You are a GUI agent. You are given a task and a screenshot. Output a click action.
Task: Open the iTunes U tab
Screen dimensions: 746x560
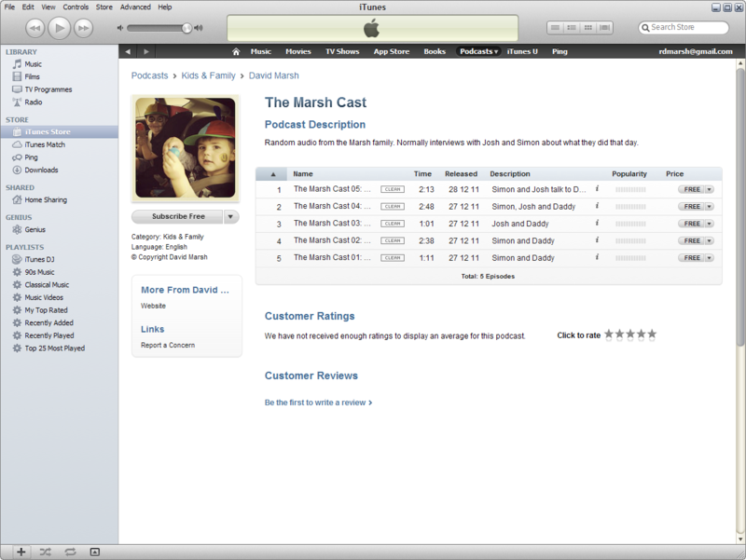pos(522,51)
